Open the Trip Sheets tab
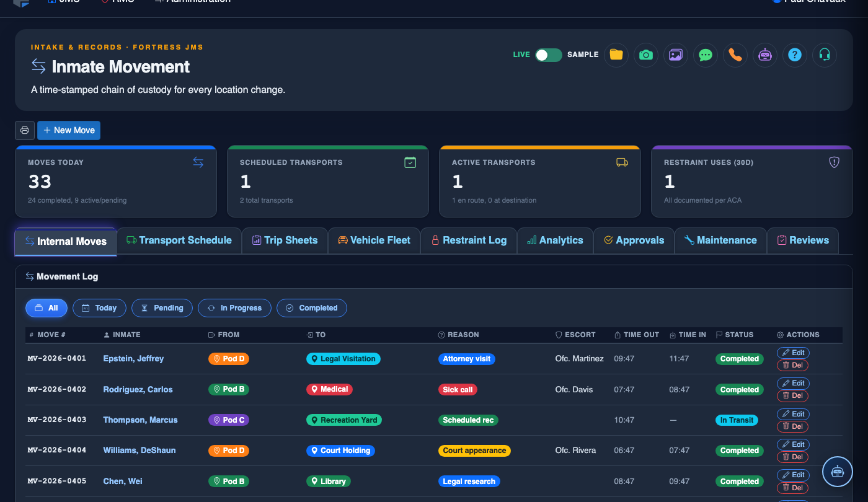The width and height of the screenshot is (868, 502). click(x=285, y=240)
